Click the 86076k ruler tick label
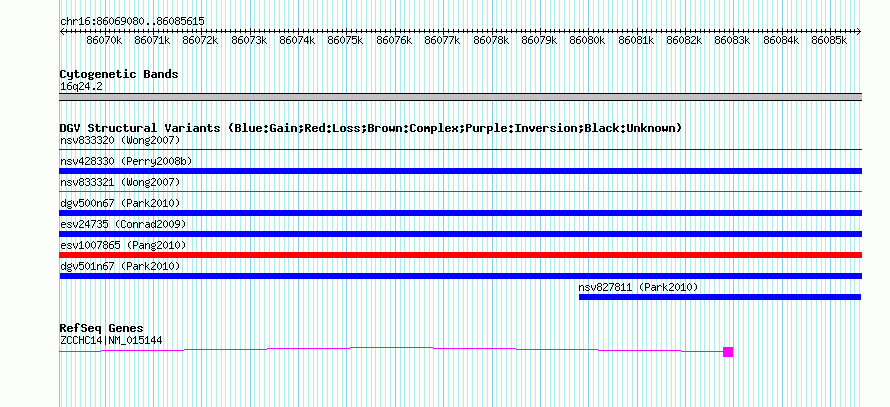 [x=394, y=41]
